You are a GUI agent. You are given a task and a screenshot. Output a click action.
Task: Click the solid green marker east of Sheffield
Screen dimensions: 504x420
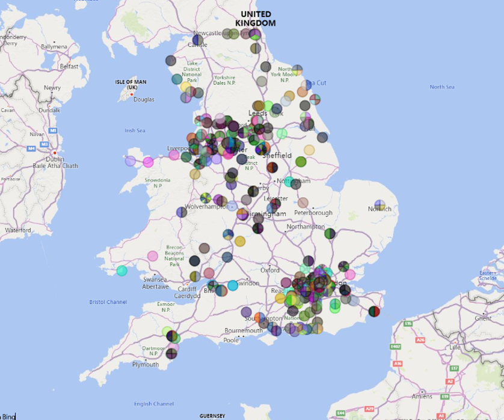point(301,161)
